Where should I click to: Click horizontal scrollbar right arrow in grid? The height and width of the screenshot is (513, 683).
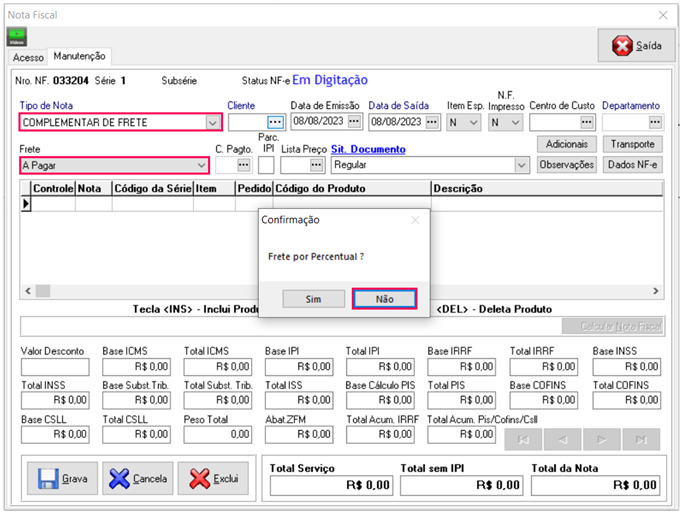click(655, 291)
